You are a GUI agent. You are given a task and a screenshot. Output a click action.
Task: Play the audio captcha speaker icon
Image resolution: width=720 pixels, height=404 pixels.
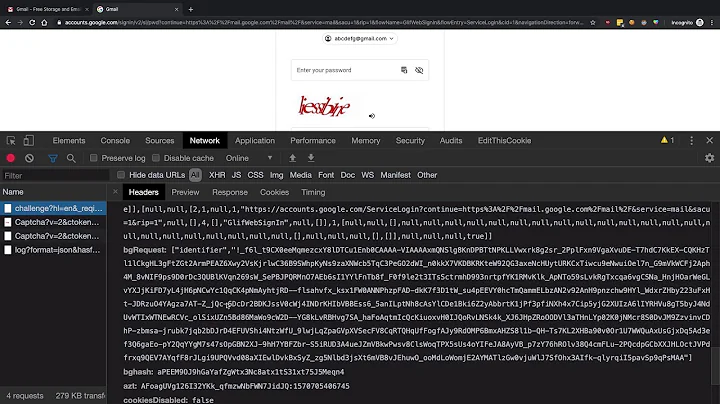pos(372,116)
